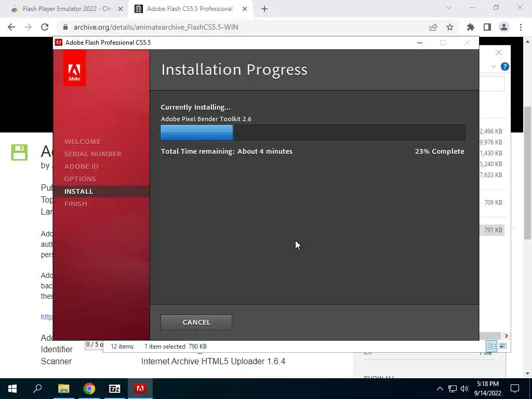Open Chrome profile avatar
The image size is (532, 399).
click(x=504, y=27)
